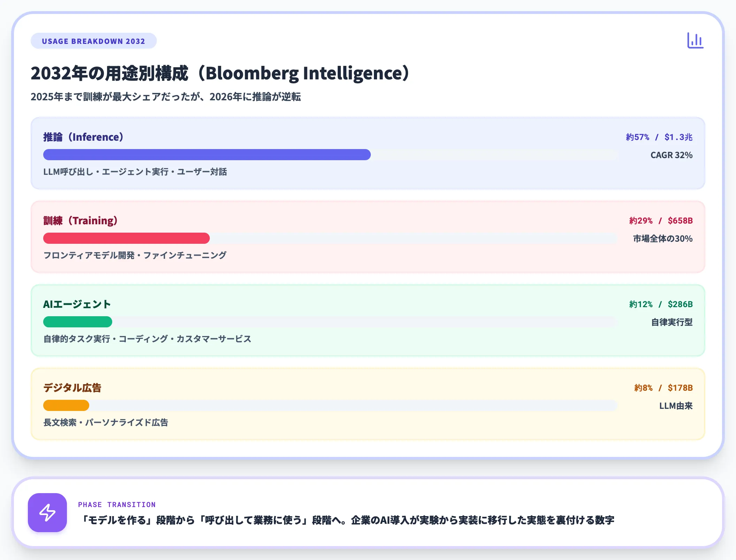The height and width of the screenshot is (560, 736).
Task: Click the bar chart icon at top right
Action: (695, 41)
